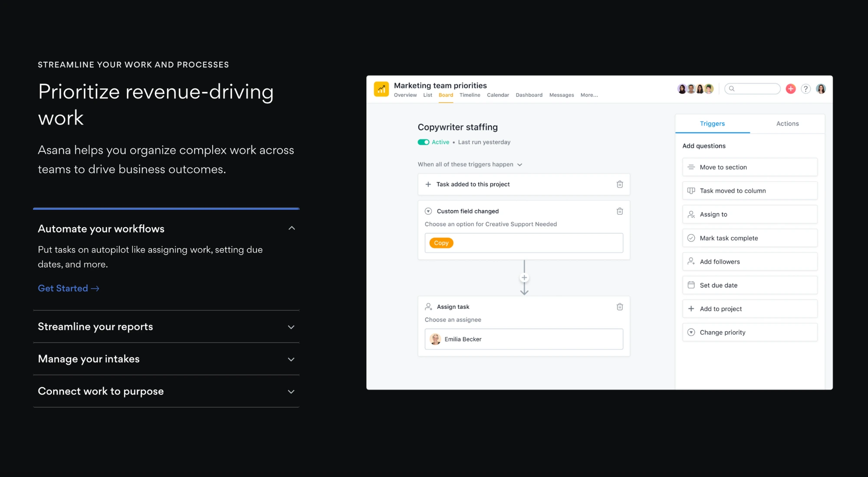868x477 pixels.
Task: Click the Add to project icon
Action: [x=691, y=308]
